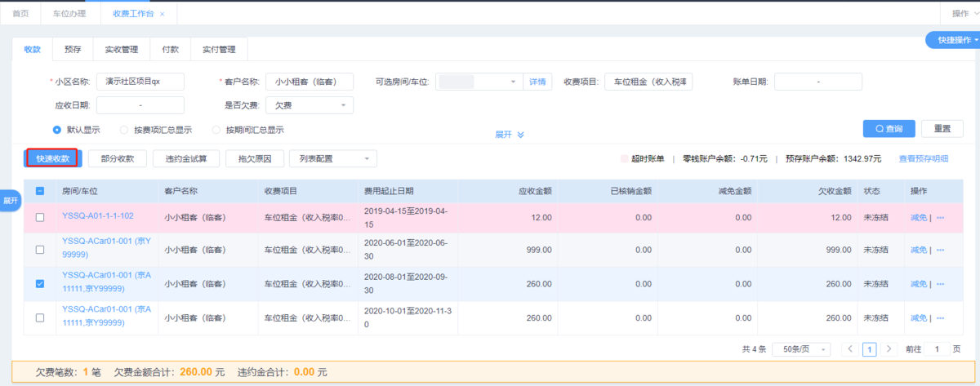Uncheck the 2020-08-01 row checkbox
Viewport: 980px width, 386px height.
(x=40, y=284)
